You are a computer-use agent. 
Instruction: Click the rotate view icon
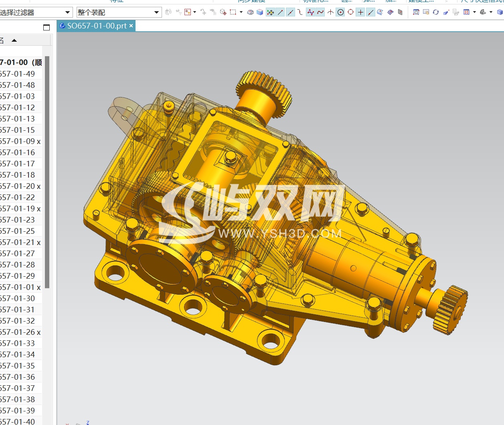[436, 12]
